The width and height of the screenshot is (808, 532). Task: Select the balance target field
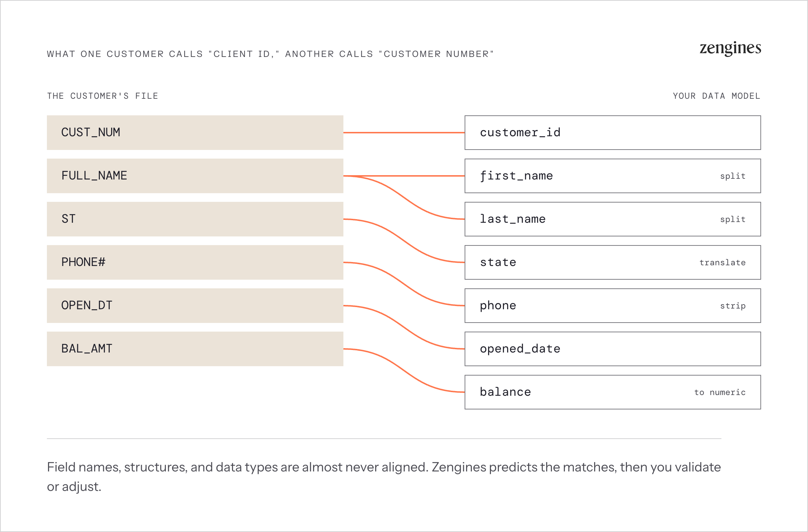[x=613, y=392]
